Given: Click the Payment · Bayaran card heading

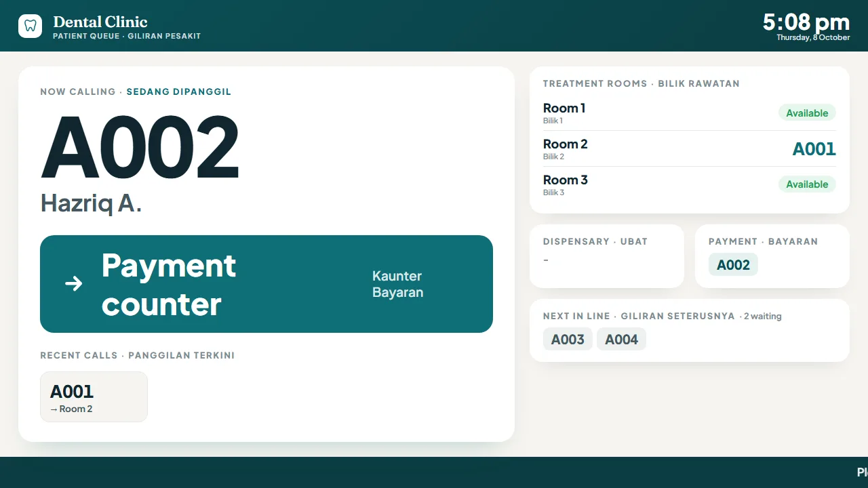Looking at the screenshot, I should [x=764, y=241].
